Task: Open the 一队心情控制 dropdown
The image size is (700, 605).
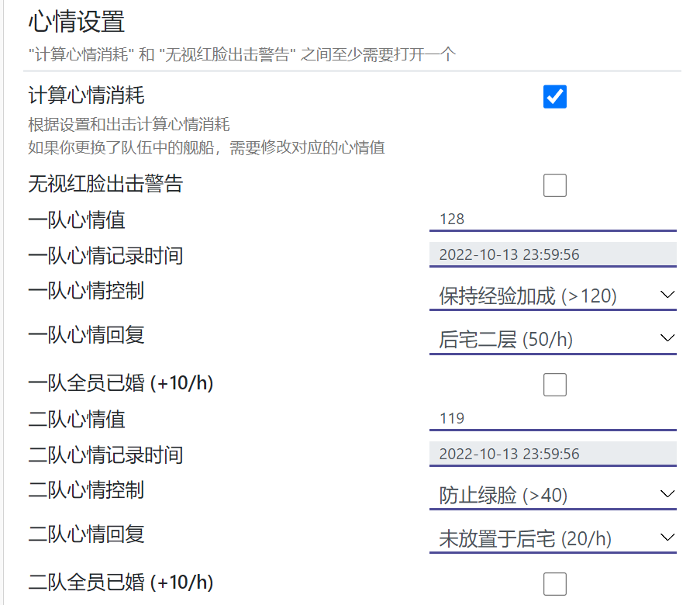Action: [x=553, y=296]
